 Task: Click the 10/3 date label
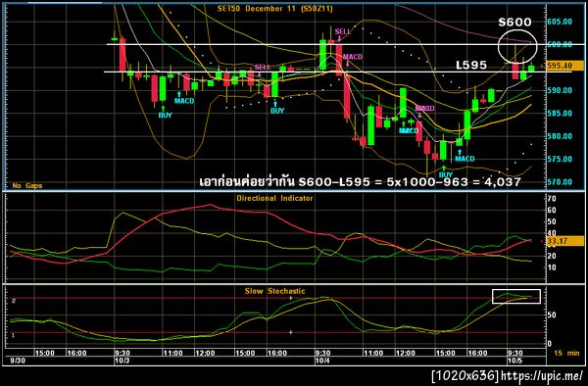click(x=122, y=361)
